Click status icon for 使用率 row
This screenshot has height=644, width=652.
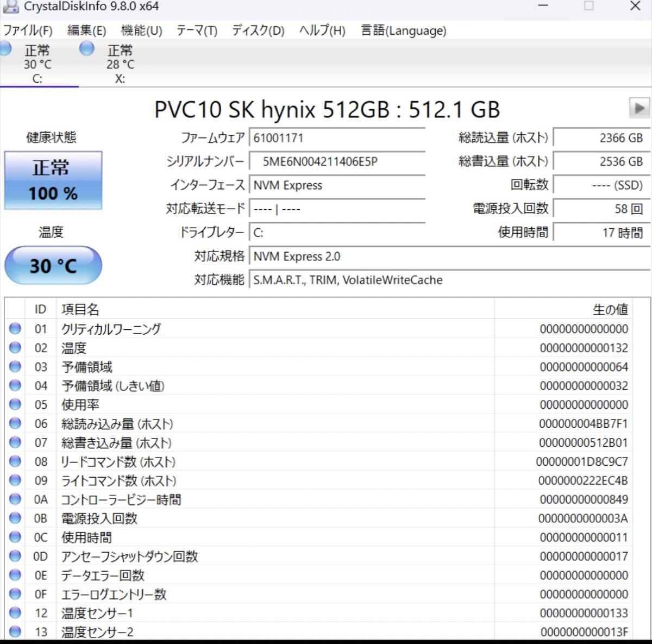click(15, 404)
